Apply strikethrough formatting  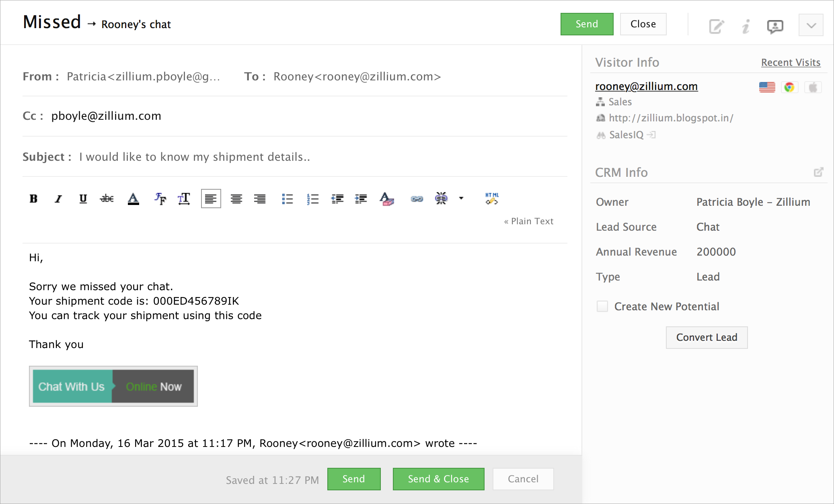(x=107, y=199)
